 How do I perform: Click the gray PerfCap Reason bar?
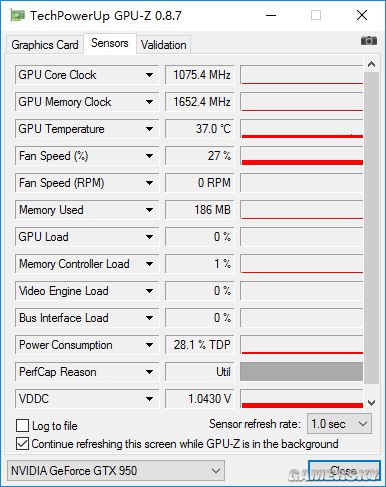click(302, 372)
